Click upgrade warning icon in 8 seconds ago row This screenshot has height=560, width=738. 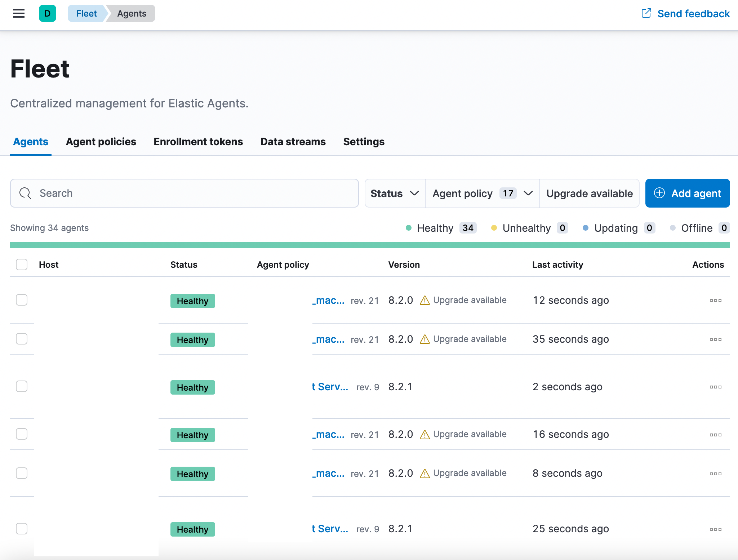[x=425, y=474]
